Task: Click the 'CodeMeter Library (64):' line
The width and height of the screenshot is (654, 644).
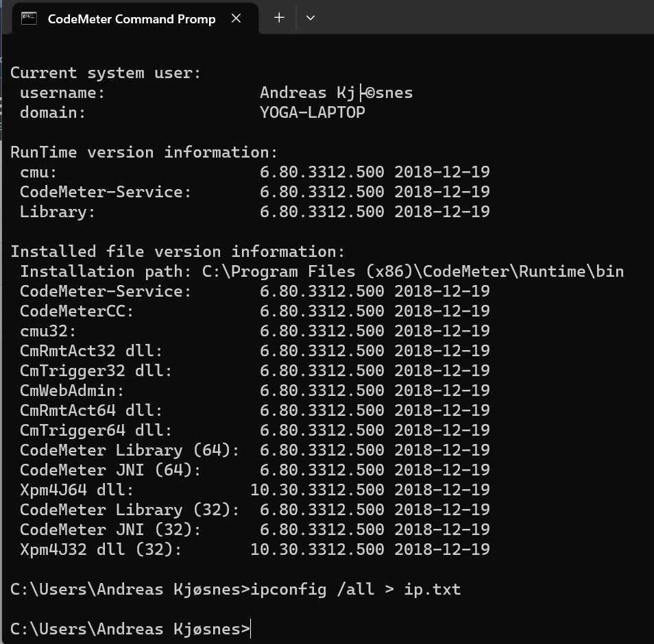Action: tap(255, 450)
